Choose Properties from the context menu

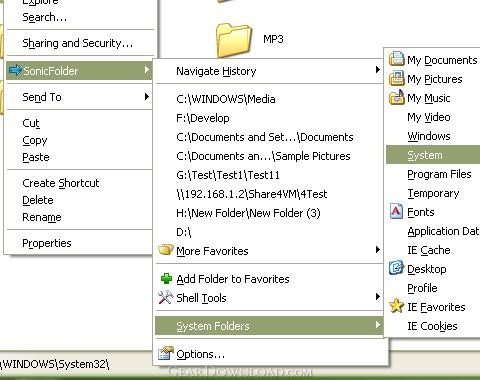click(x=47, y=243)
